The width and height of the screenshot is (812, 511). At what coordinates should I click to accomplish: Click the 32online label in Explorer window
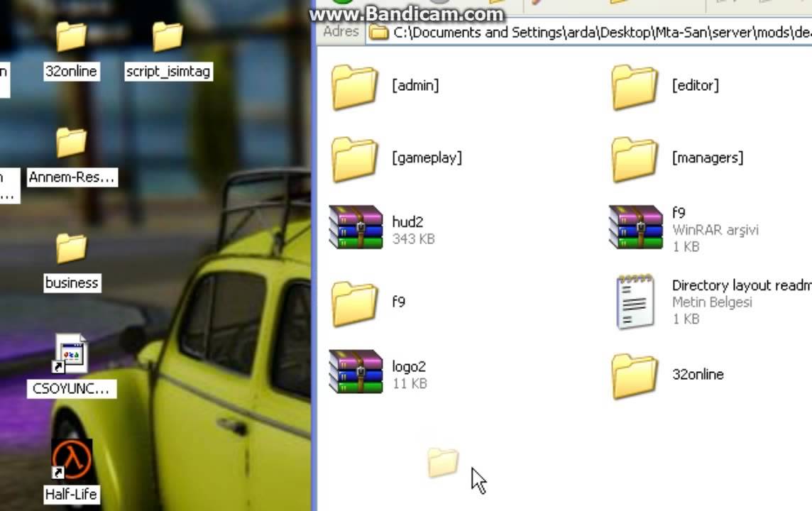(x=698, y=374)
